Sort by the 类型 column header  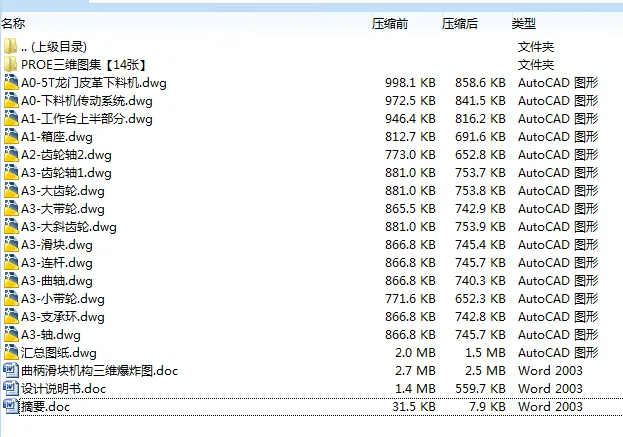pos(524,24)
